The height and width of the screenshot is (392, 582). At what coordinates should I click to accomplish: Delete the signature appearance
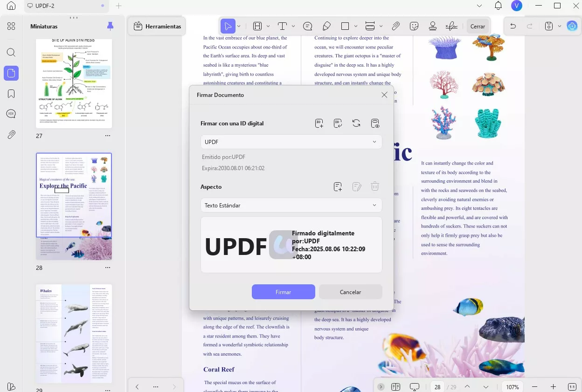pos(375,187)
